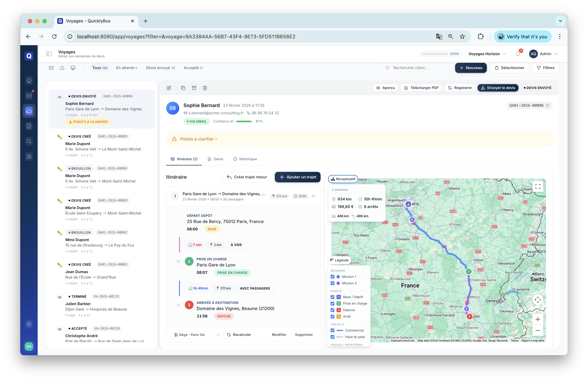Click the browser address bar URL

click(186, 37)
